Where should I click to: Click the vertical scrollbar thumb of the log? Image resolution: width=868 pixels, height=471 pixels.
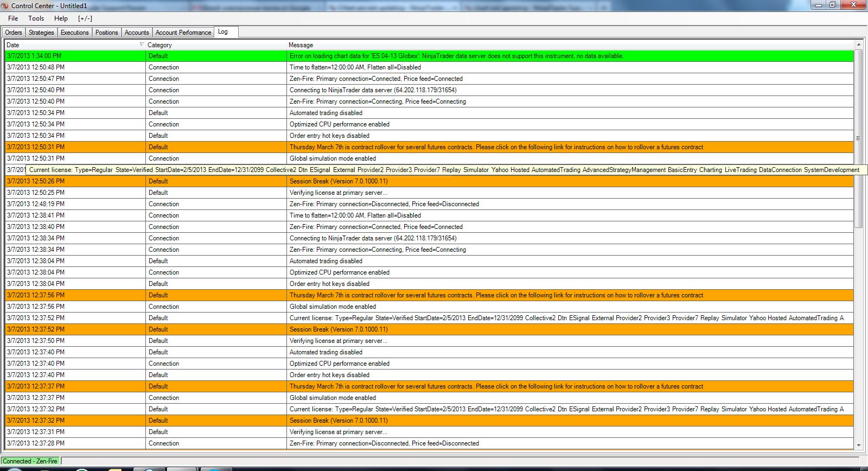(858, 138)
